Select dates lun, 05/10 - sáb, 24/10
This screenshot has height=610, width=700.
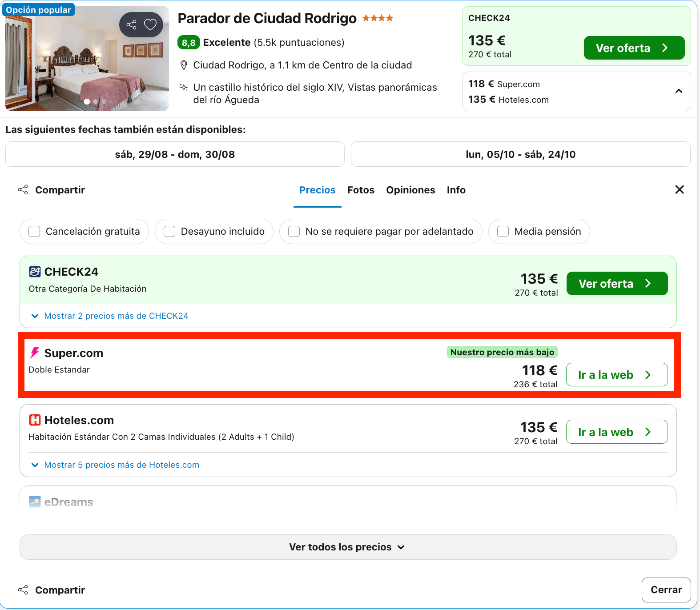pyautogui.click(x=521, y=154)
